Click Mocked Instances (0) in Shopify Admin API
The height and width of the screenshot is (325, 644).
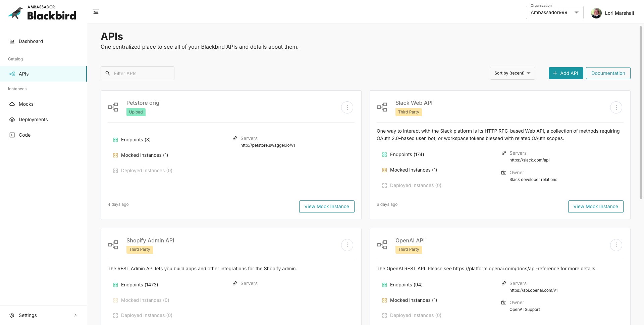(x=145, y=300)
